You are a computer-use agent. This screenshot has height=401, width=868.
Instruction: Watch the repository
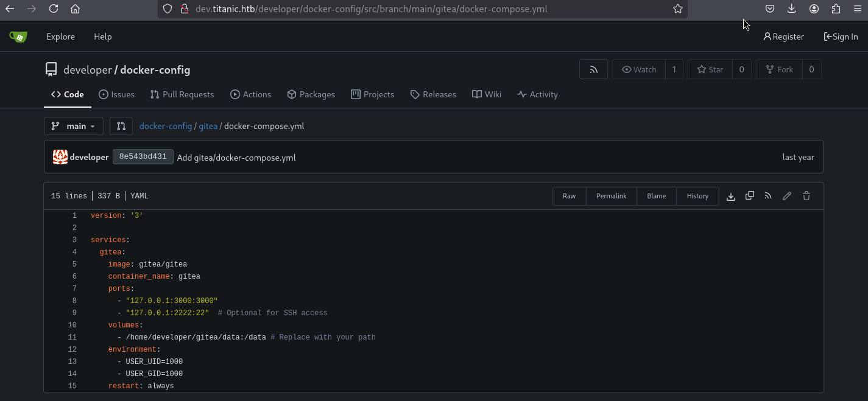click(639, 69)
